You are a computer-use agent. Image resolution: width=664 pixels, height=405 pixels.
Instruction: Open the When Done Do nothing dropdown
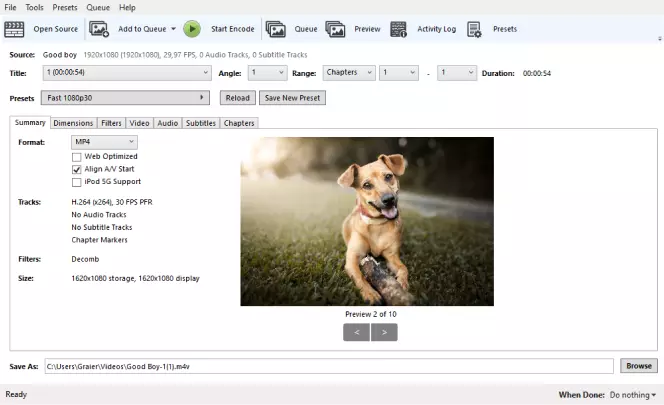(633, 395)
